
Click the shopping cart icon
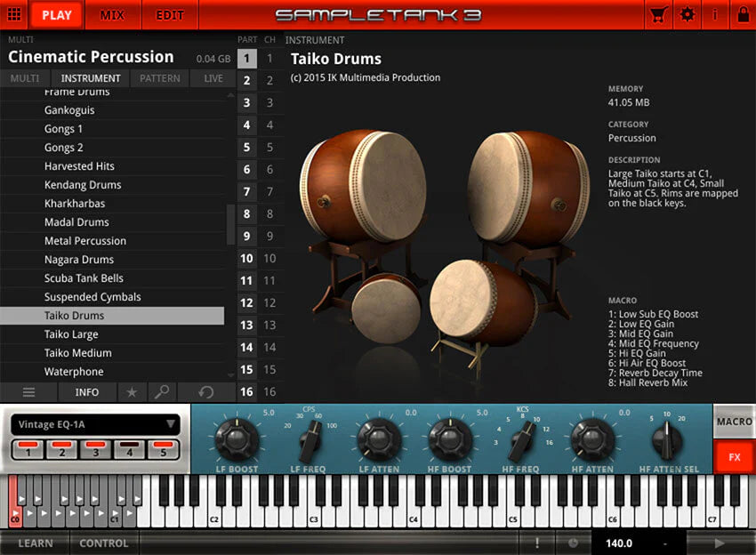tap(657, 14)
